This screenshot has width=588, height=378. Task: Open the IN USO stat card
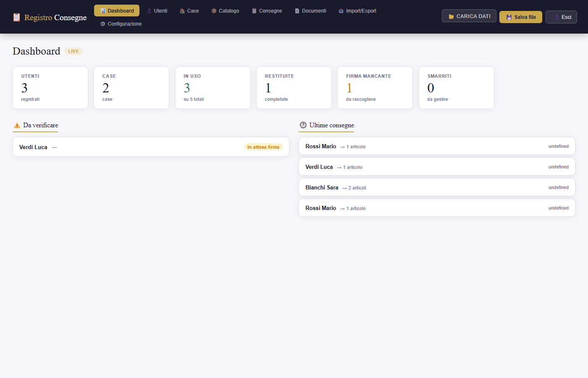(x=213, y=88)
